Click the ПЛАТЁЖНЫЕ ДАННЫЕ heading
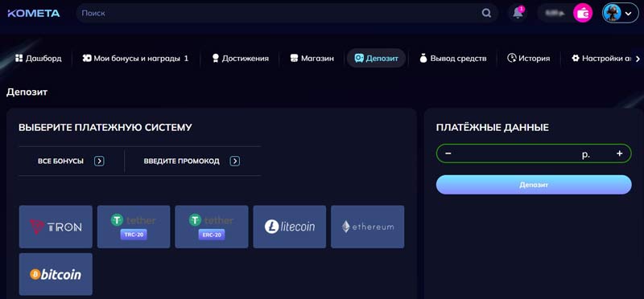644x299 pixels. click(x=493, y=128)
